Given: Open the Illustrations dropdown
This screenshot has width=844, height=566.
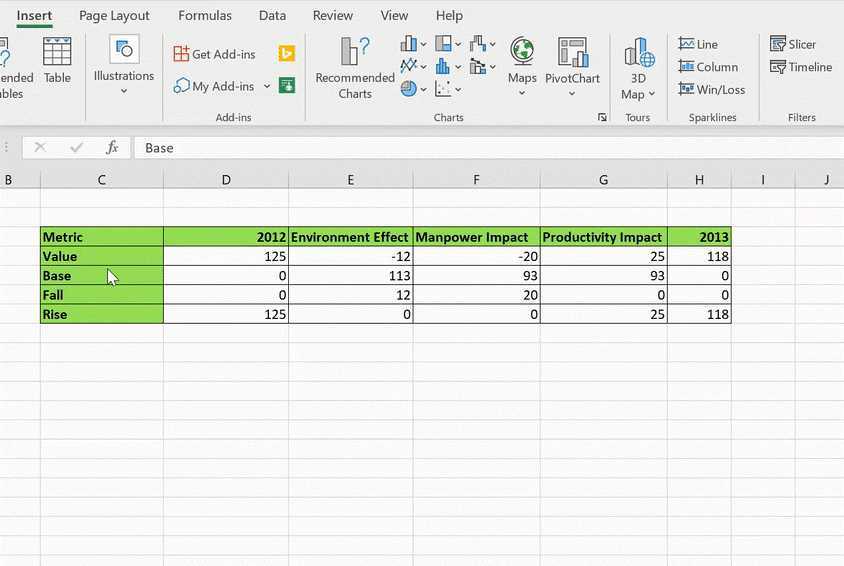Looking at the screenshot, I should [124, 66].
